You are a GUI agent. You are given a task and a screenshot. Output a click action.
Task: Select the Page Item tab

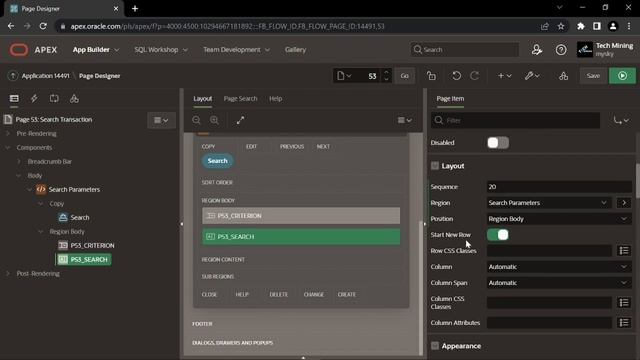pyautogui.click(x=450, y=98)
